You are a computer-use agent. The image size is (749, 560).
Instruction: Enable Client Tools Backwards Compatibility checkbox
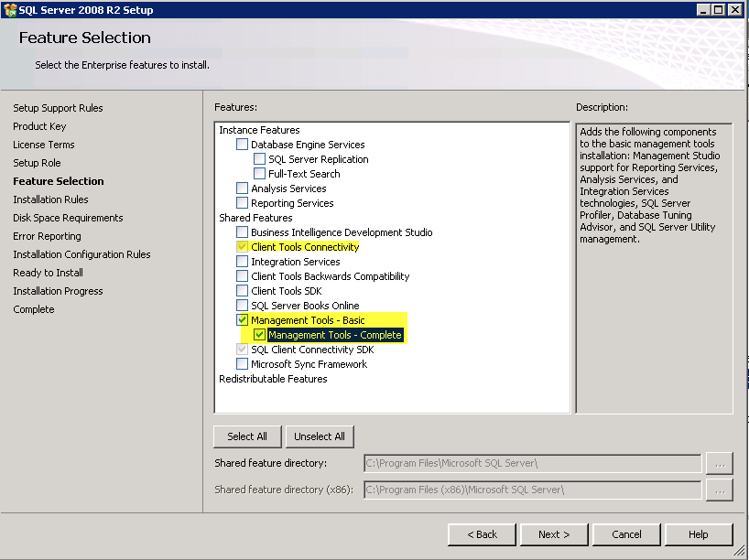tap(242, 276)
